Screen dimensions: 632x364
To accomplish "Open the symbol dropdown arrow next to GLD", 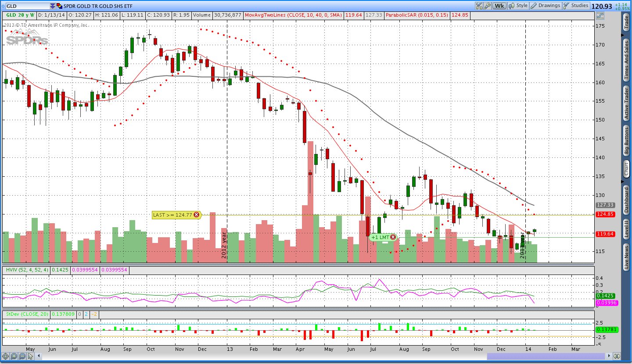I will pos(53,6).
